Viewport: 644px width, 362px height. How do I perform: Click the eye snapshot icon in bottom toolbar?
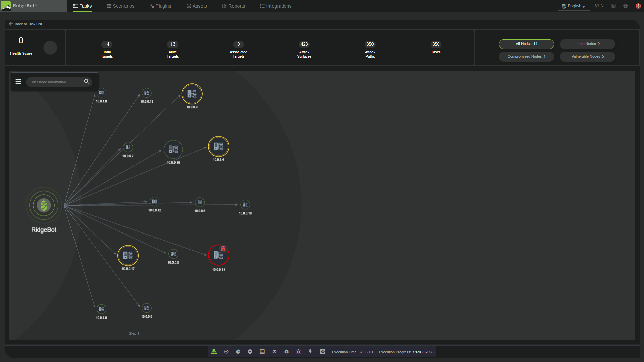click(323, 352)
